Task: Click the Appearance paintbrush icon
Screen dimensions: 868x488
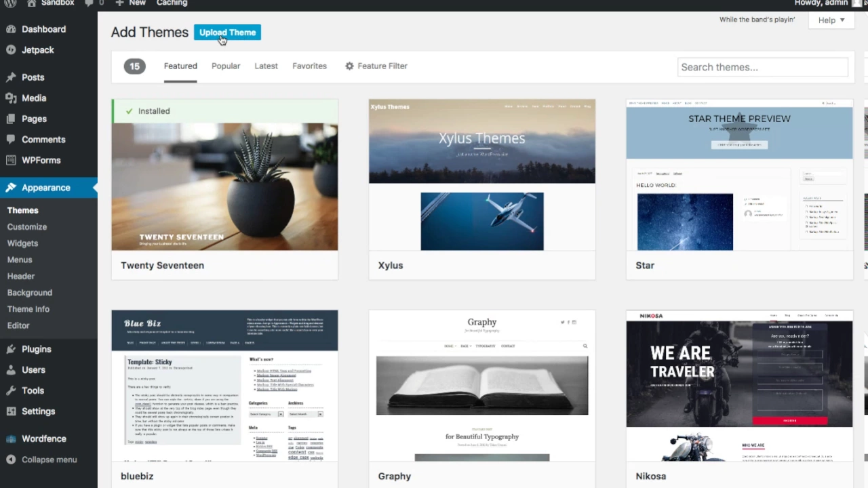Action: point(11,188)
